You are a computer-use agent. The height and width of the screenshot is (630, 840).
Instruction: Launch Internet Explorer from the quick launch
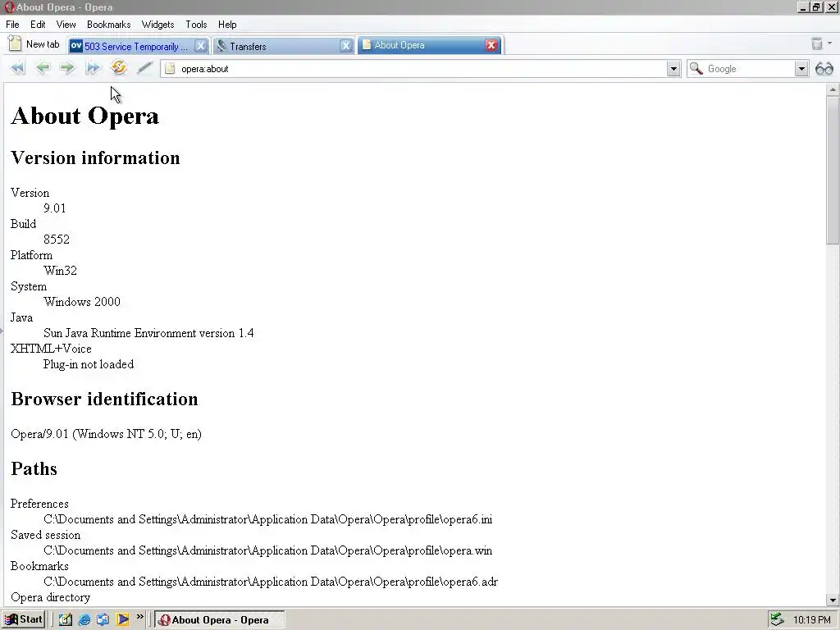click(84, 620)
